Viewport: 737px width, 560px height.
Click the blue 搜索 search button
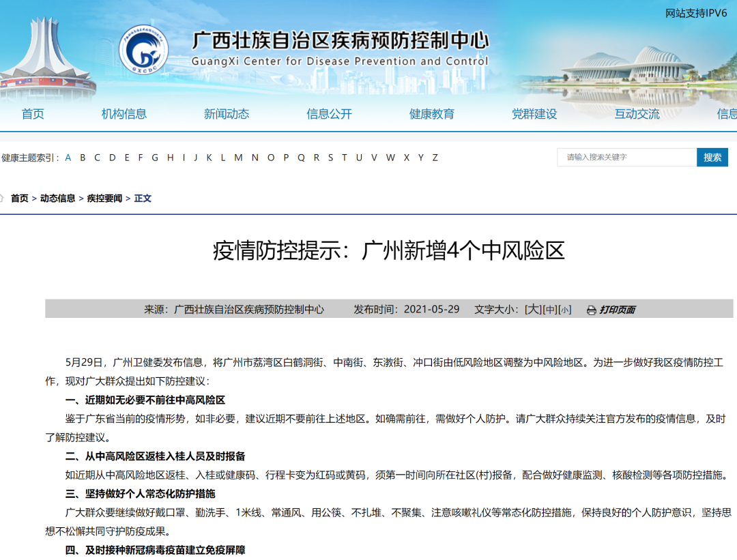pos(712,157)
